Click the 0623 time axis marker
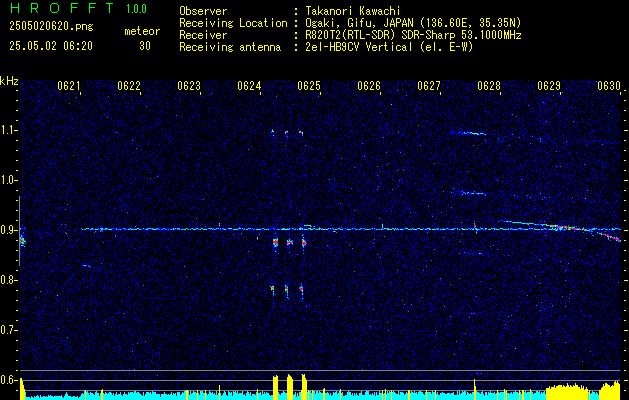 click(x=189, y=85)
